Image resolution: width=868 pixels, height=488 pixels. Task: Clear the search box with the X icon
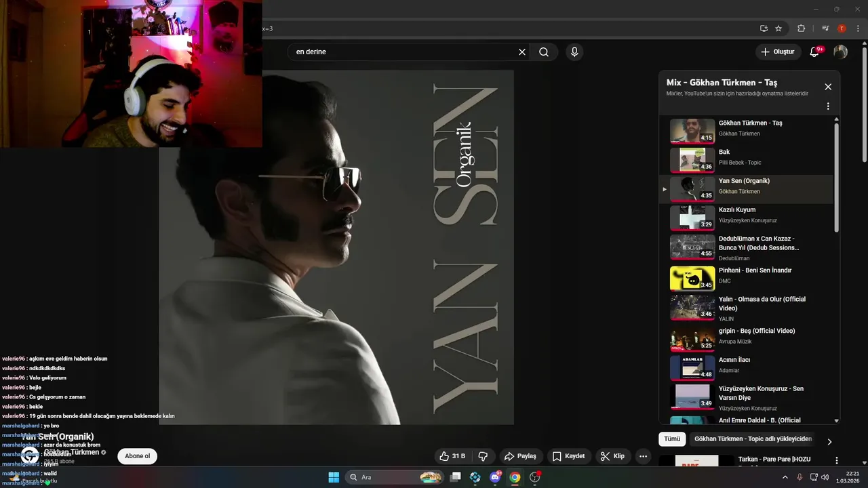click(x=522, y=52)
